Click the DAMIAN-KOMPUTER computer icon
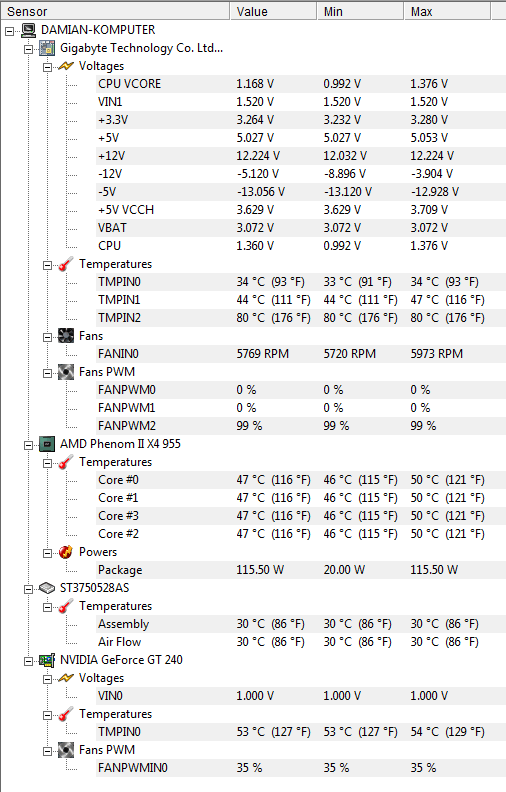Screen dimensions: 506x792 (x=29, y=30)
